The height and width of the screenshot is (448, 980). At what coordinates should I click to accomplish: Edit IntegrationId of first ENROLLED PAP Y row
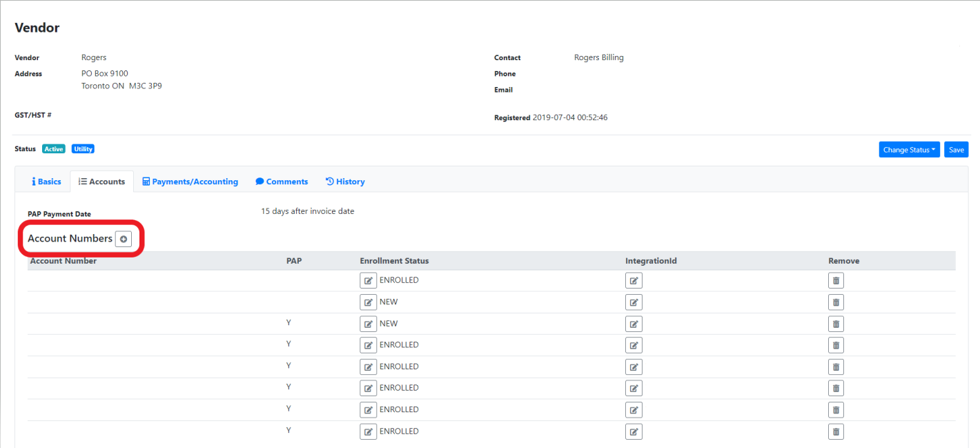(x=634, y=345)
